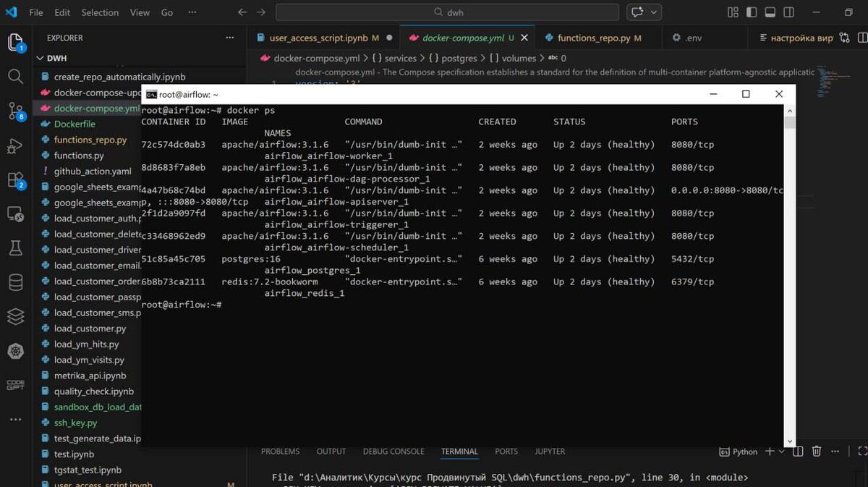Viewport: 868px width, 487px height.
Task: Click the Kill Terminal trash icon
Action: pos(817,452)
